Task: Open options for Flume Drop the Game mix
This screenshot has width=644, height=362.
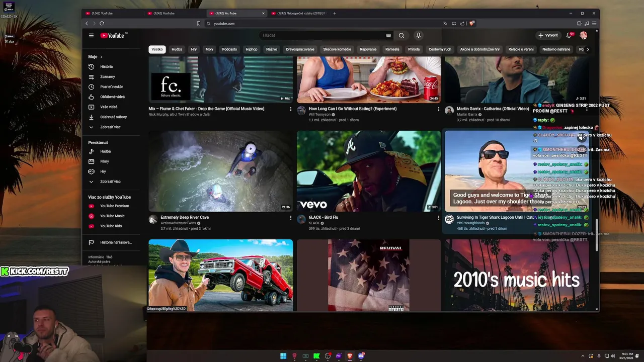Action: coord(290,109)
